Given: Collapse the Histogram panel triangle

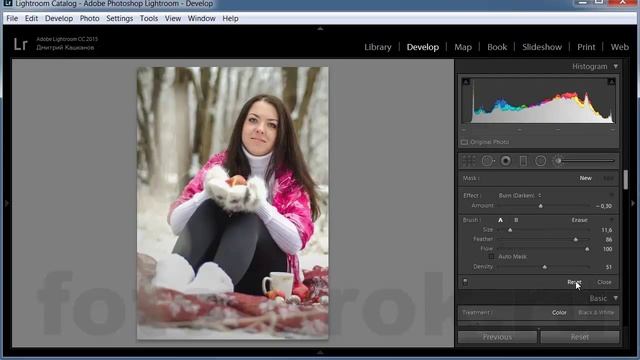Looking at the screenshot, I should (x=616, y=66).
